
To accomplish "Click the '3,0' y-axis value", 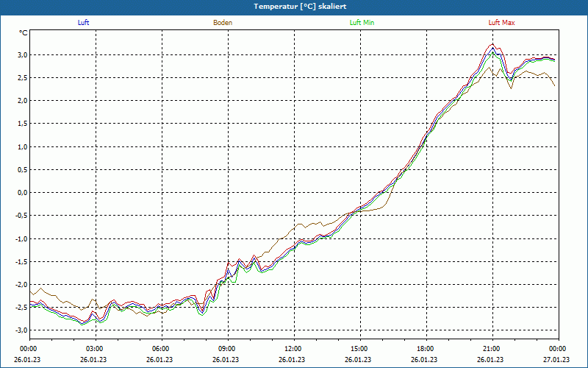I will pos(23,54).
